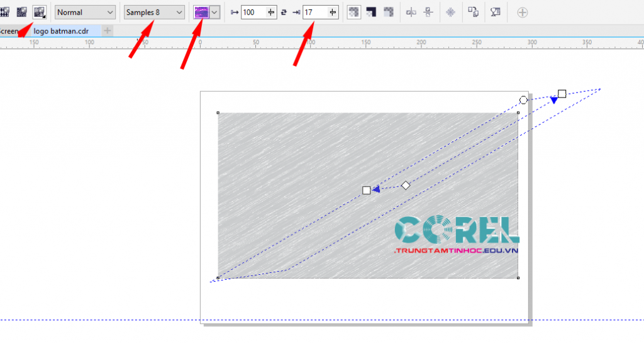Click the horizontal ruler at the 200 mark
This screenshot has height=344, width=644.
pos(421,43)
